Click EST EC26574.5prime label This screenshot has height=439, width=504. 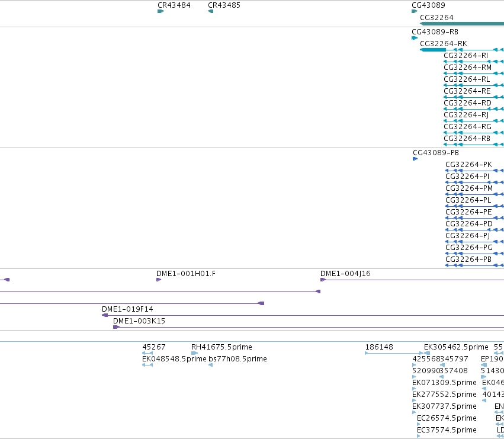447,418
